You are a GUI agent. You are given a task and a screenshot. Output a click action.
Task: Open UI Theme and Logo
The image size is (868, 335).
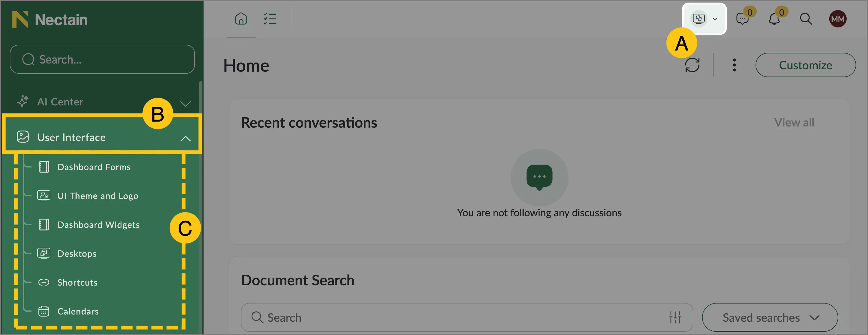point(98,196)
